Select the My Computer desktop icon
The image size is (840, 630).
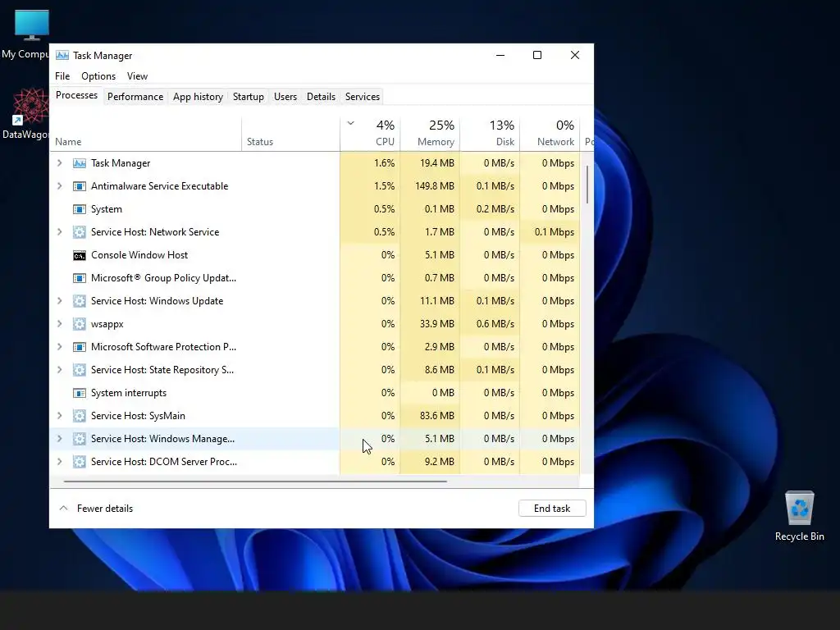coord(32,25)
